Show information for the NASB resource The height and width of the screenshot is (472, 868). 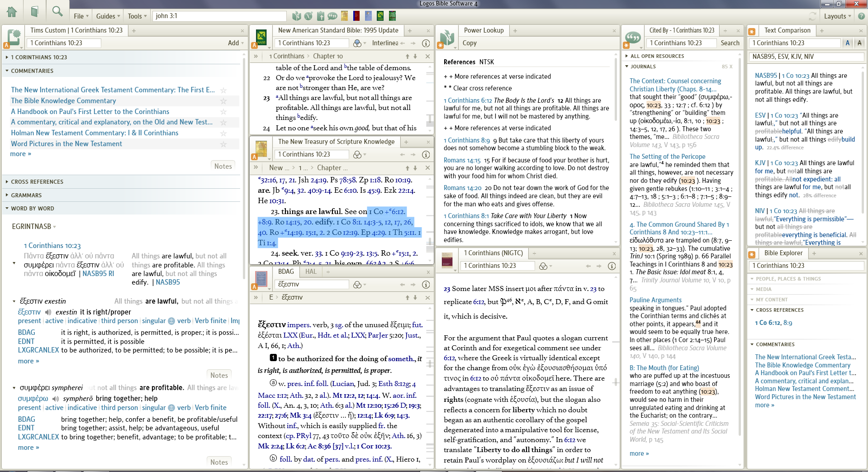(x=426, y=43)
